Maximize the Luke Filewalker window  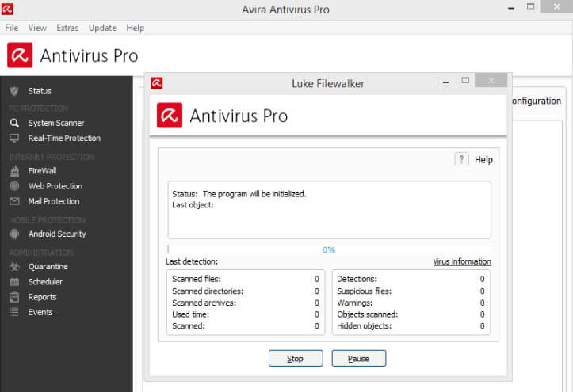pyautogui.click(x=465, y=80)
